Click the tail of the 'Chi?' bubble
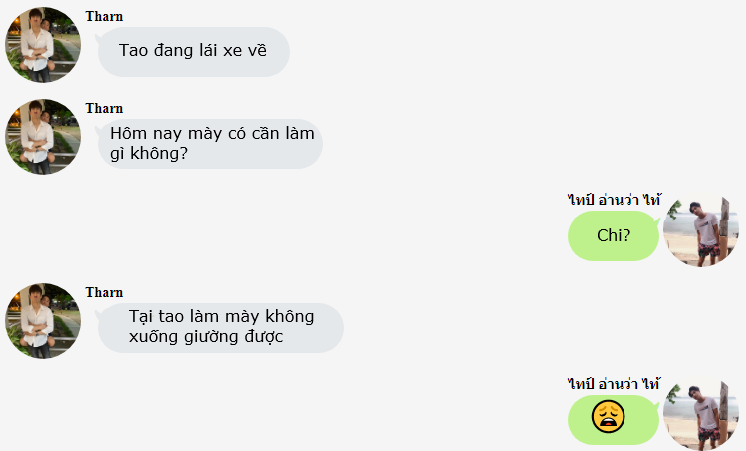Viewport: 746px width, 451px height. 658,222
